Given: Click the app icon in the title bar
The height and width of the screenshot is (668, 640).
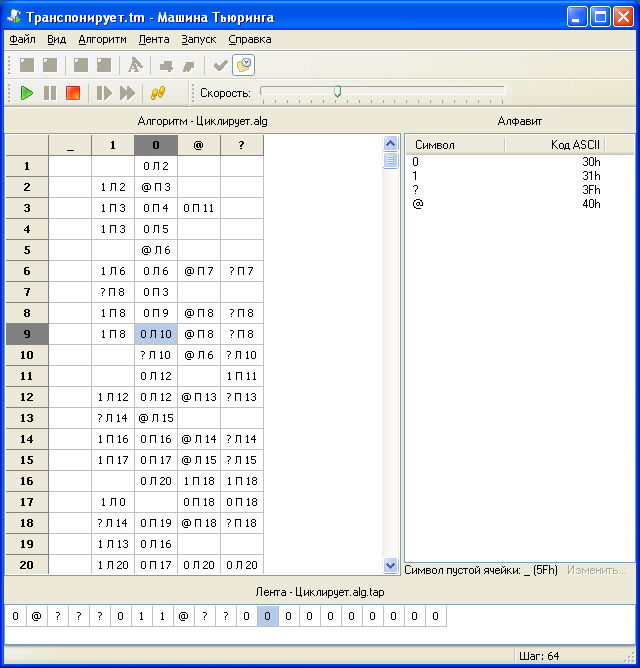Looking at the screenshot, I should click(14, 17).
